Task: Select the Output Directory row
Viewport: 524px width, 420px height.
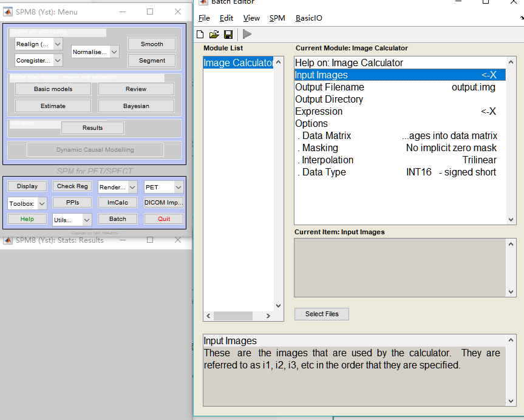Action: coord(400,100)
